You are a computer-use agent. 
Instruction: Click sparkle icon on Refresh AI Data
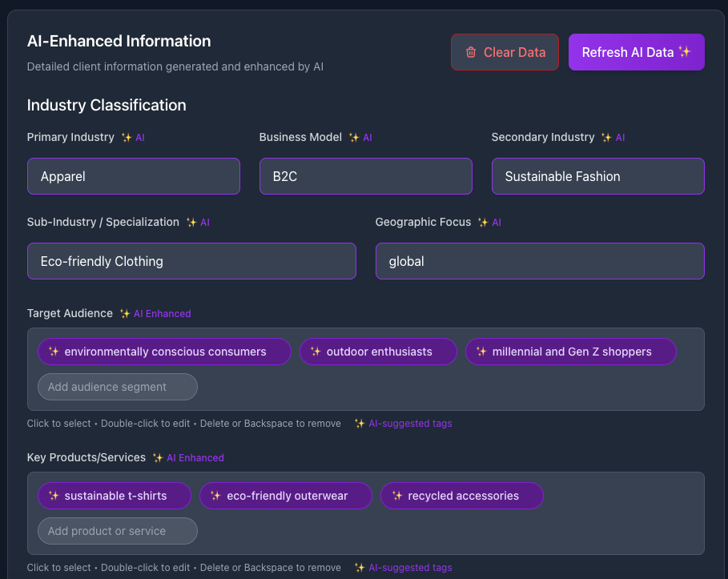click(684, 52)
